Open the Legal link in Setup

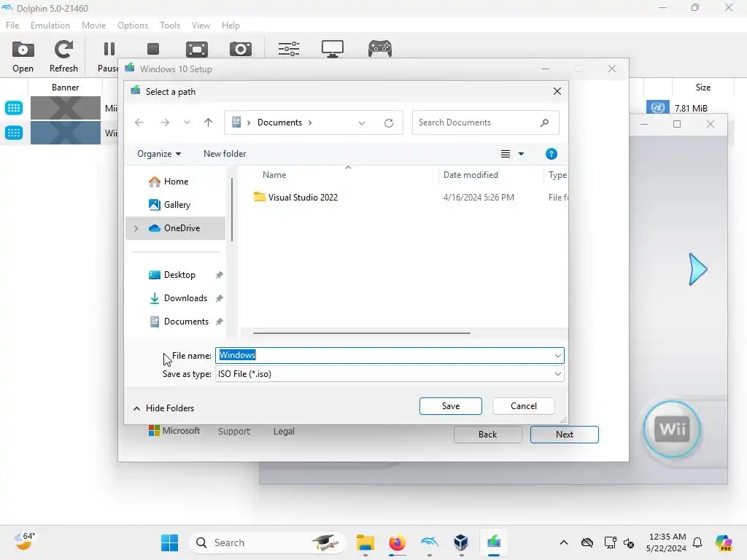click(284, 432)
